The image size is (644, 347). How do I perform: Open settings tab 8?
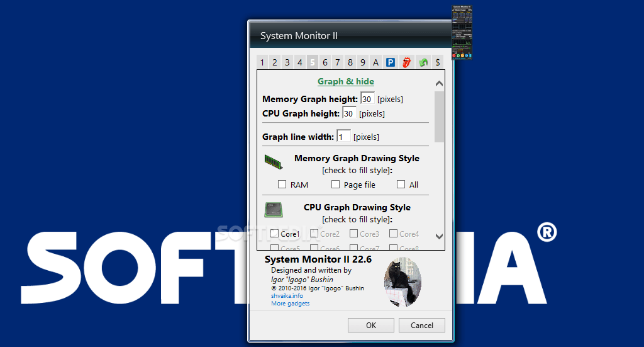350,62
